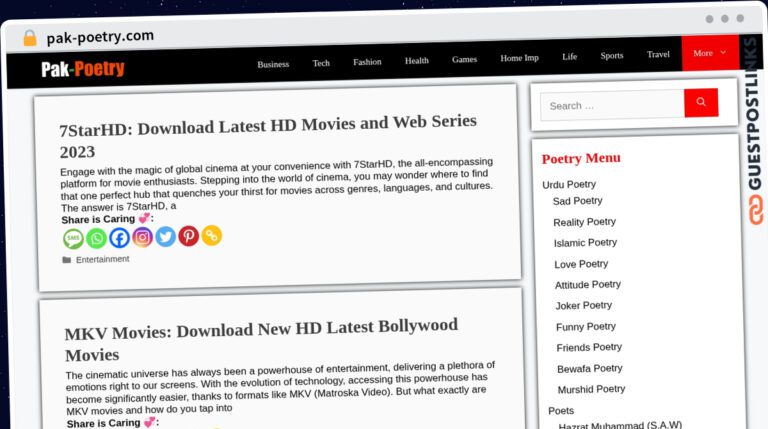Open the 7StarHD Download Latest HD Movies article
The image size is (768, 429).
(x=268, y=136)
